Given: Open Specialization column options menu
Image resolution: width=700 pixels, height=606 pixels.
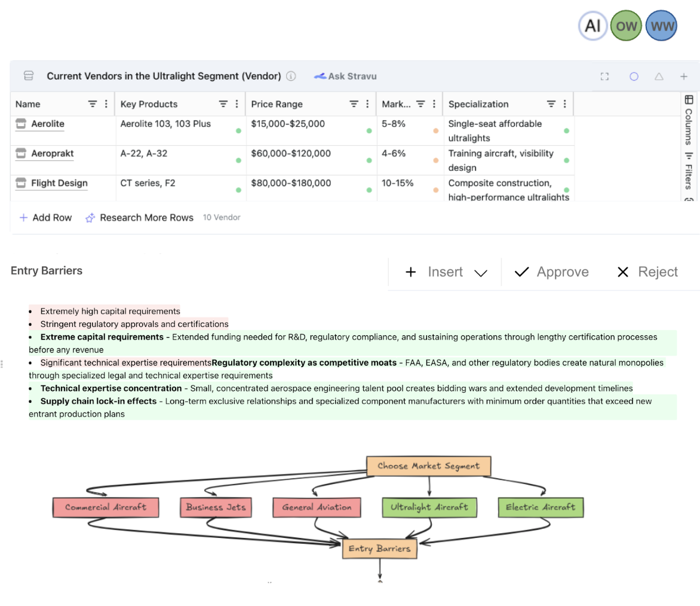Looking at the screenshot, I should 565,104.
